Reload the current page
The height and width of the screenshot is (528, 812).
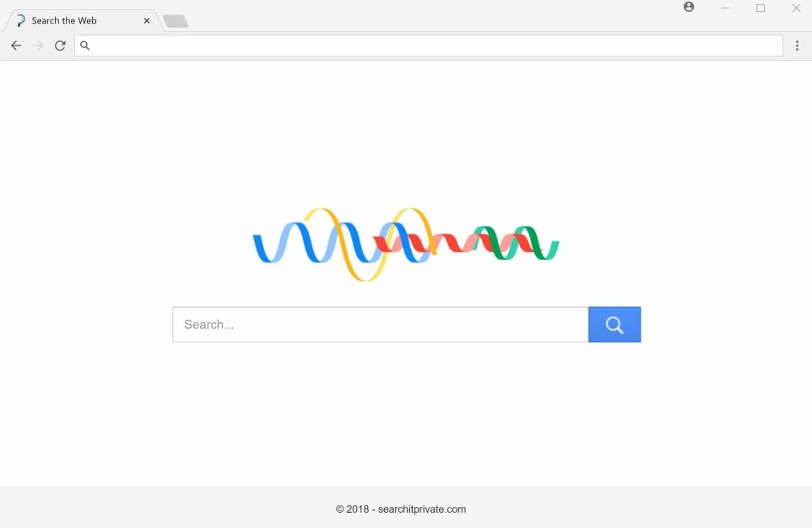60,46
